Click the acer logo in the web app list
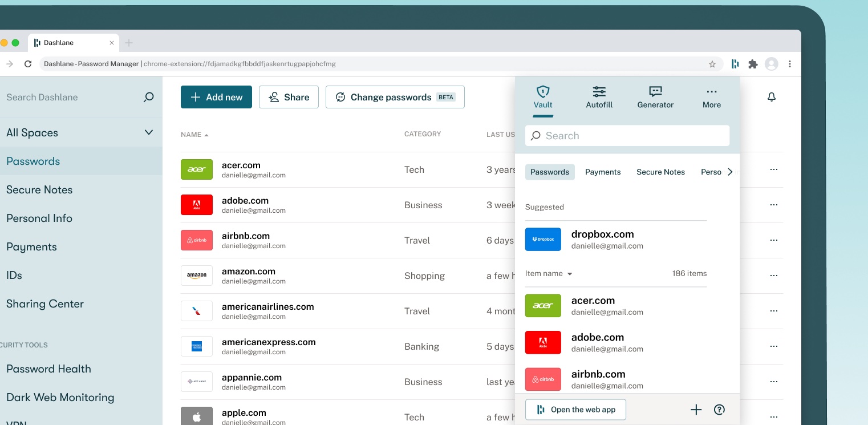 (x=197, y=169)
